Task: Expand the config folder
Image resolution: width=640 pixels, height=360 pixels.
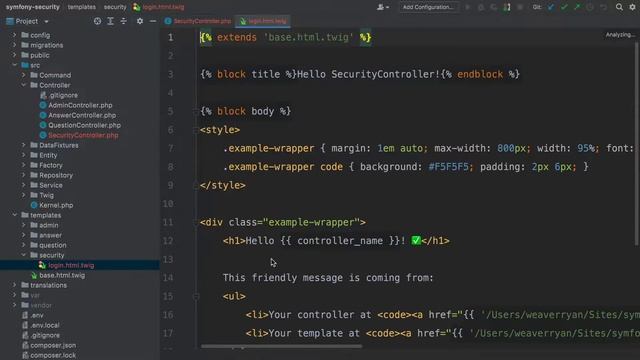Action: (14, 35)
